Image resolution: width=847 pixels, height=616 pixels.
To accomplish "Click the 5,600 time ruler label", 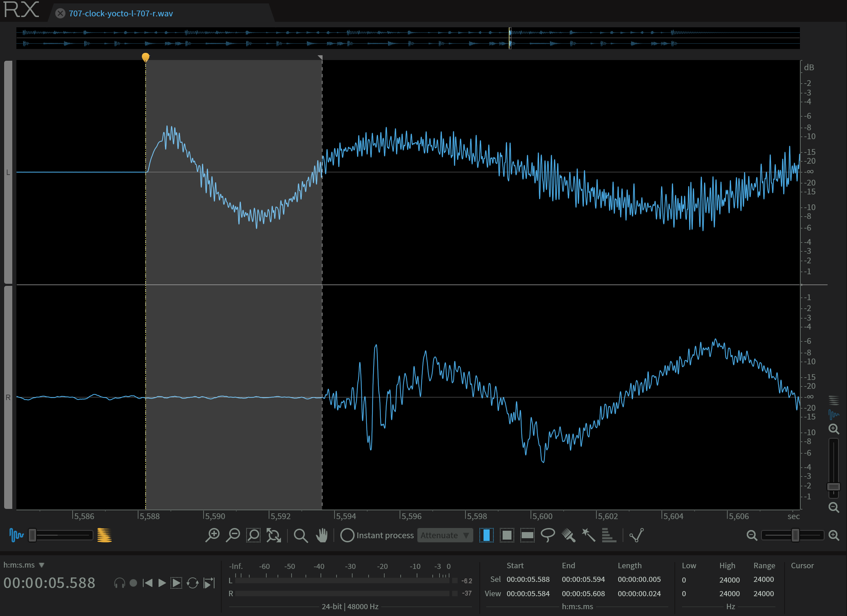I will coord(542,516).
